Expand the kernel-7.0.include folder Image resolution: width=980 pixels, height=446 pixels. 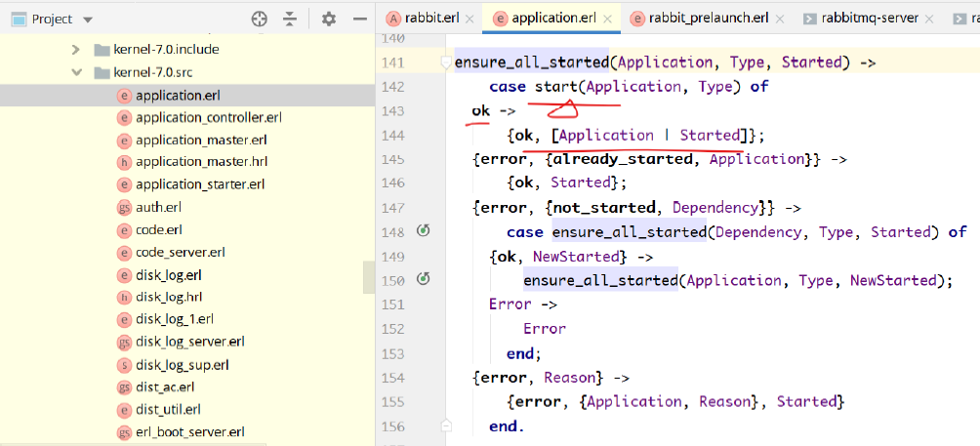point(76,50)
